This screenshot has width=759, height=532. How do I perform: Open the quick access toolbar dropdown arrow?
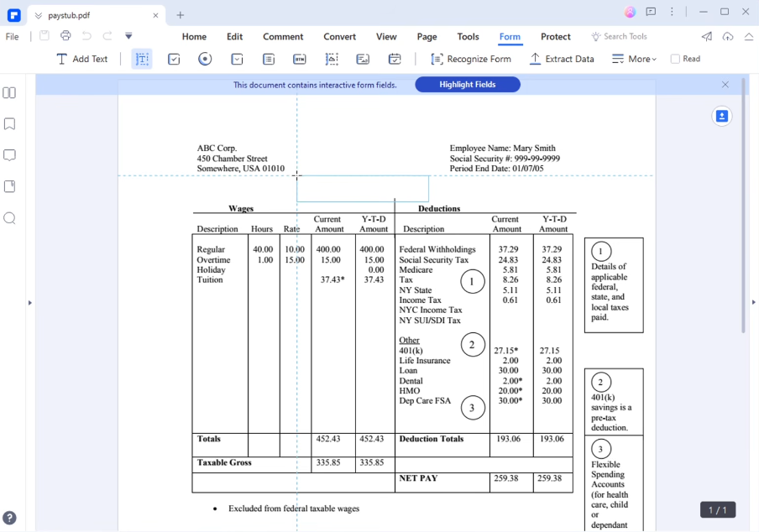(x=128, y=36)
